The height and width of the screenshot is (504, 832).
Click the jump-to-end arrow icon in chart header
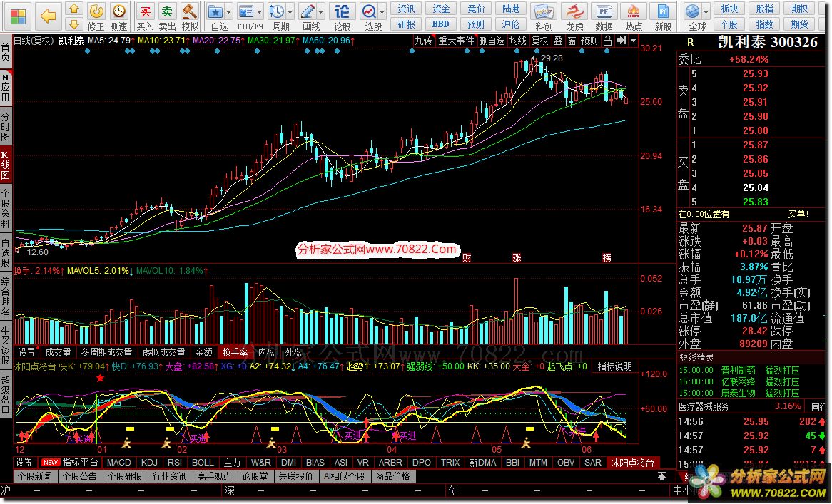click(x=622, y=41)
